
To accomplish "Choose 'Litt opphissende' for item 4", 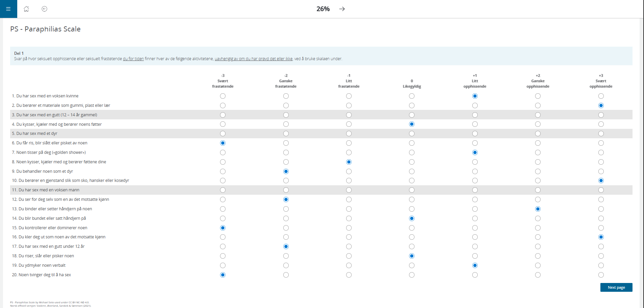I will pyautogui.click(x=475, y=124).
